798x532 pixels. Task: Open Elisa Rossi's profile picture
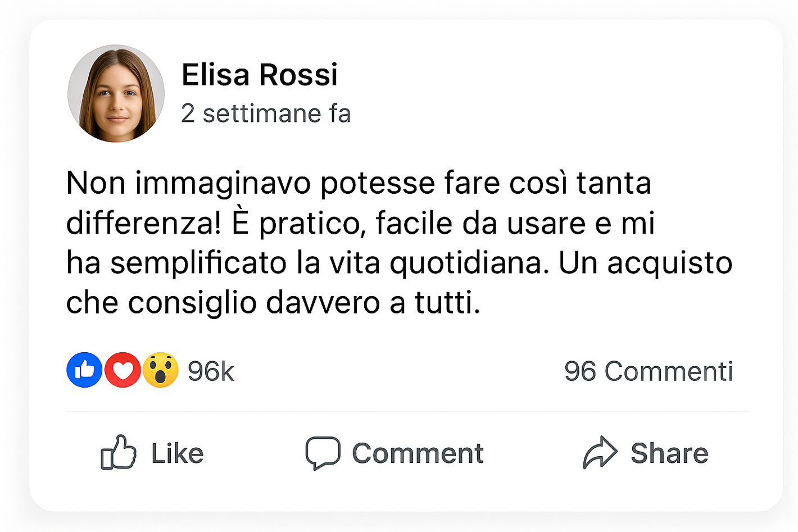pyautogui.click(x=116, y=93)
